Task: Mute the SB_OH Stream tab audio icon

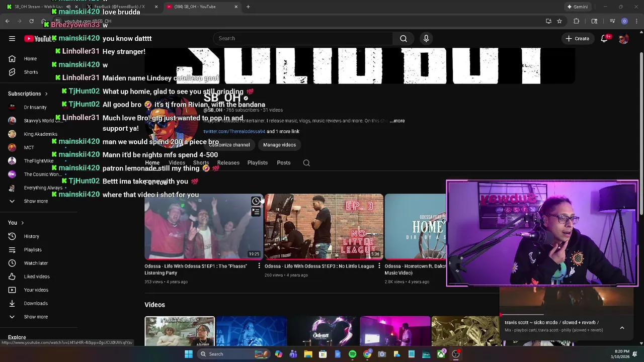Action: point(68,7)
